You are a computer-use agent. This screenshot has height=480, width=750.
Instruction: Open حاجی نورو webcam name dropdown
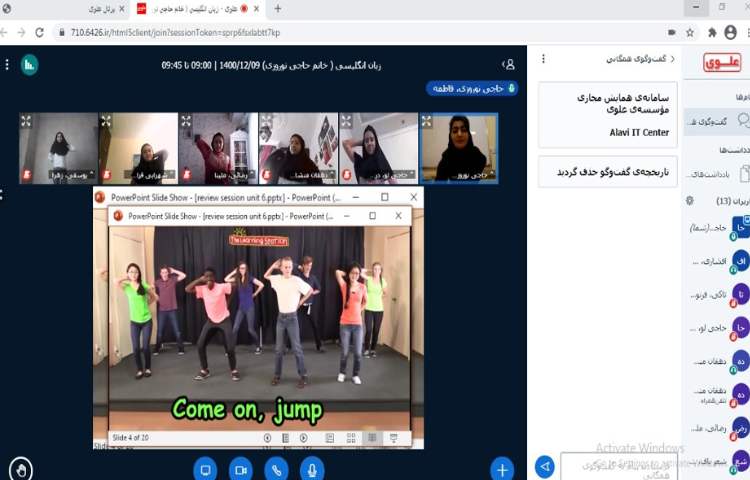474,175
